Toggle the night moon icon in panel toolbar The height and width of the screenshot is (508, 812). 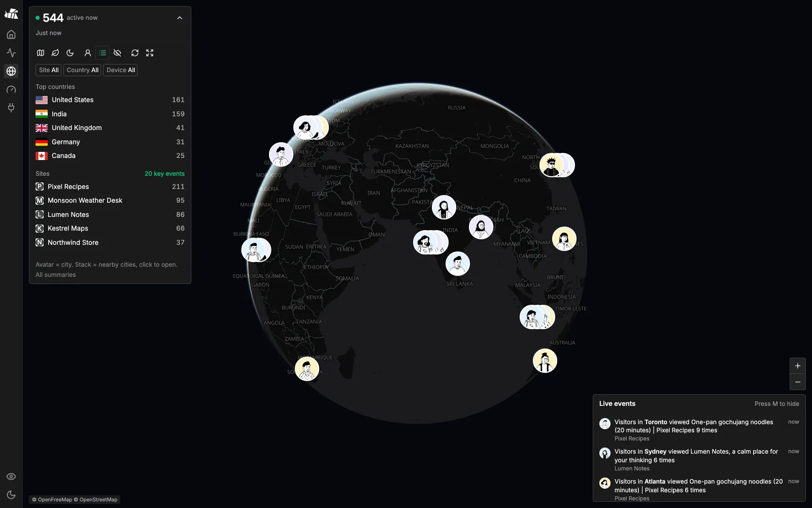tap(70, 53)
